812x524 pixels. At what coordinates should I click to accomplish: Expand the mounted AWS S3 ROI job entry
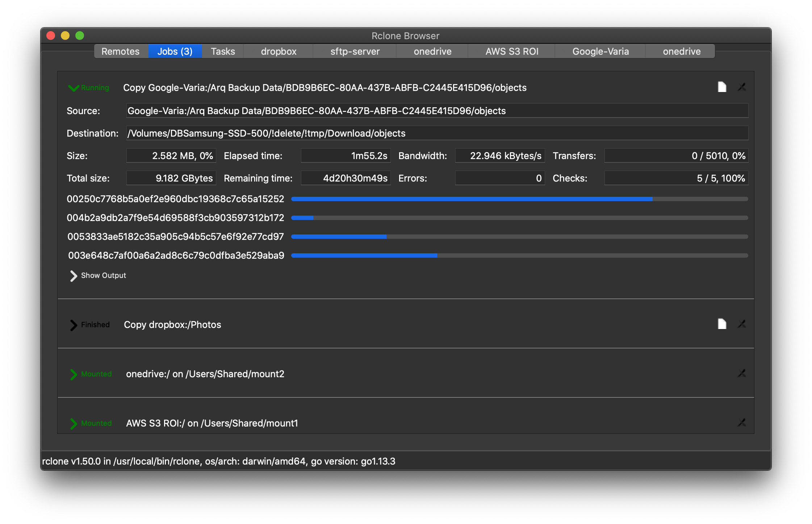(x=74, y=423)
